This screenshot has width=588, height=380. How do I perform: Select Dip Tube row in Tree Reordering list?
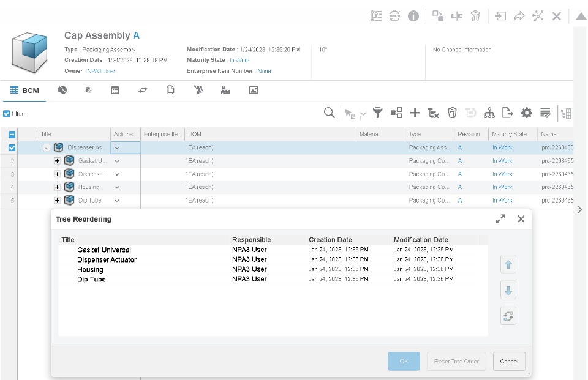coord(268,279)
